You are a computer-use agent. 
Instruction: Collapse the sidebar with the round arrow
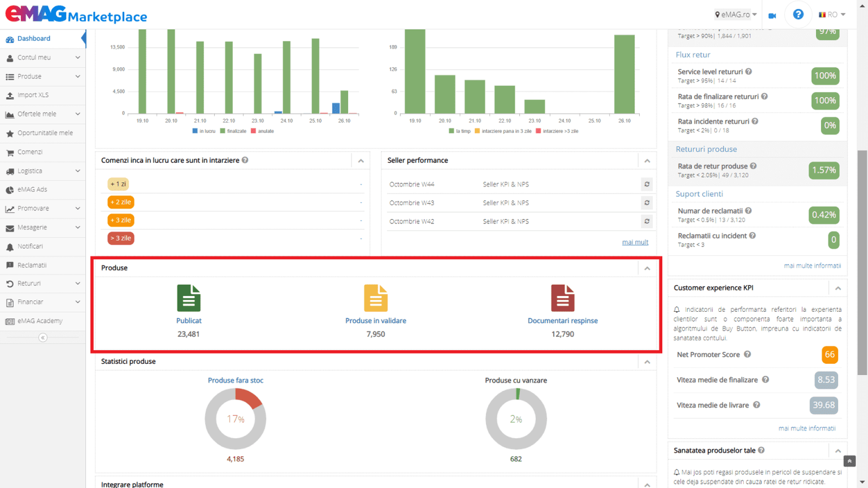point(43,338)
